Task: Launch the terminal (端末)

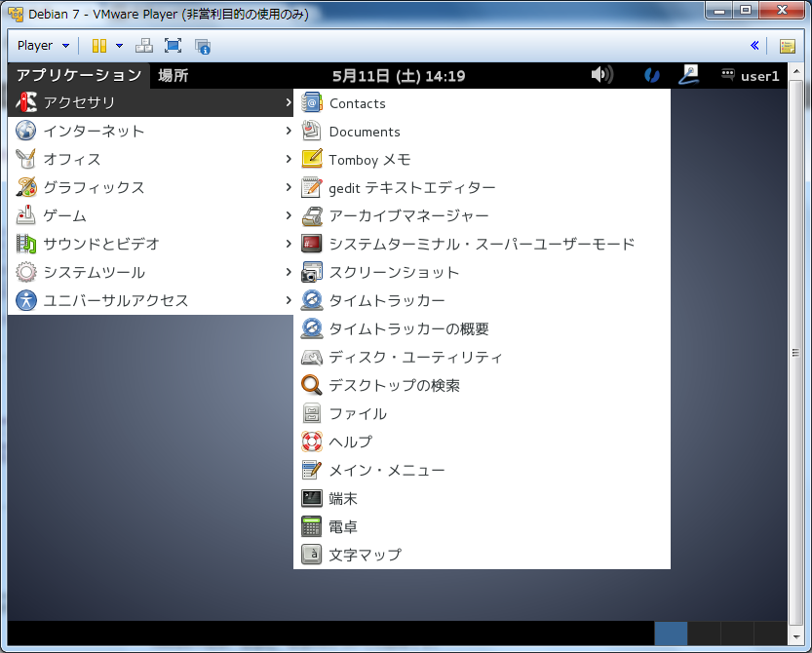Action: (x=343, y=499)
